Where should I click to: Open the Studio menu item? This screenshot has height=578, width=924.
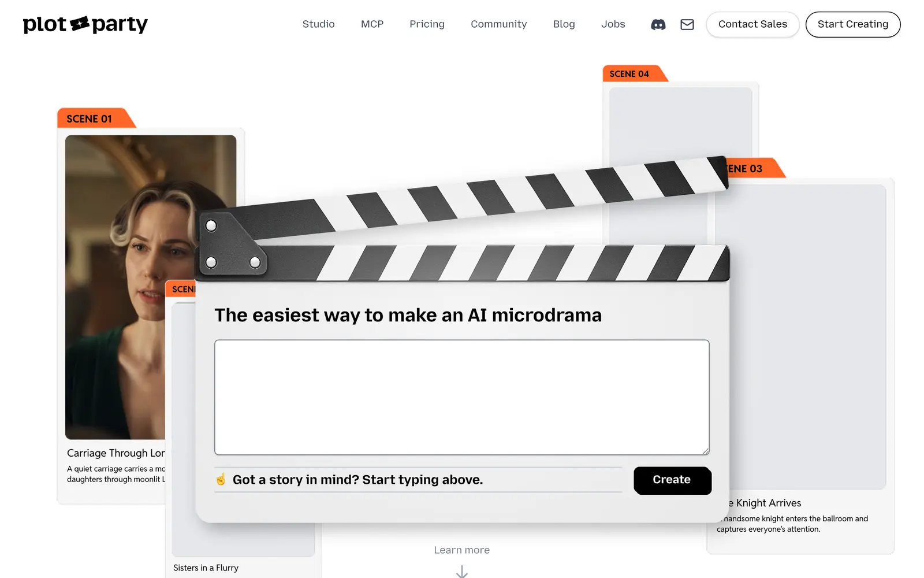[x=318, y=24]
